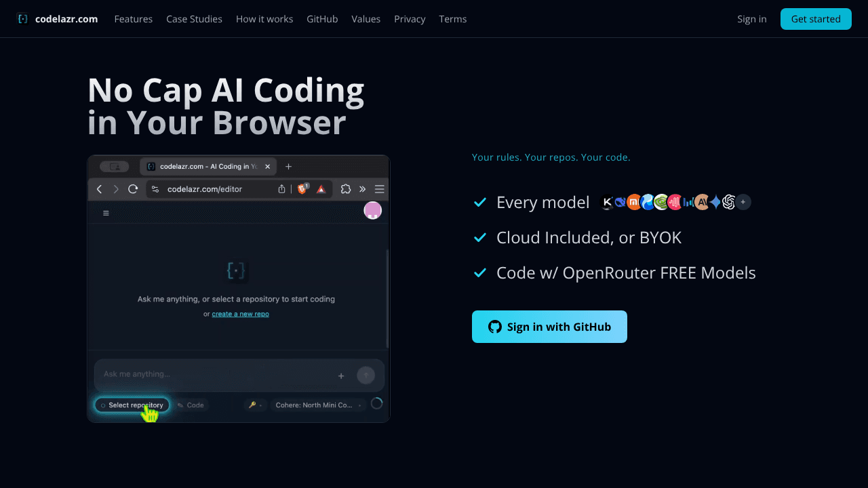This screenshot has width=868, height=488.
Task: Click the demo editor's vertical scrollbar
Action: point(387,298)
